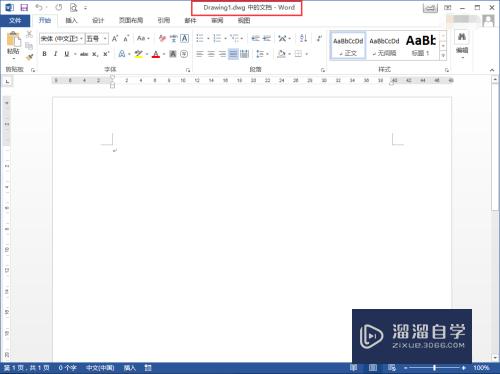Screen dimensions: 500x374
Task: Collapse the ribbon with the arrow
Action: (x=492, y=70)
